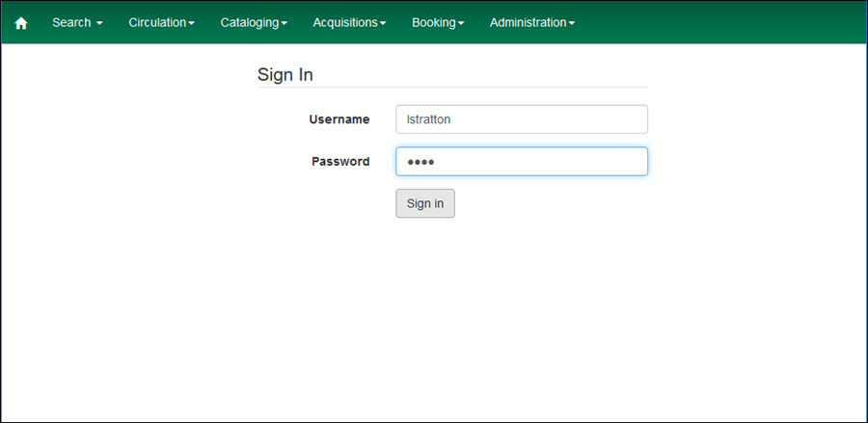Select the Sign In heading text

tap(285, 74)
